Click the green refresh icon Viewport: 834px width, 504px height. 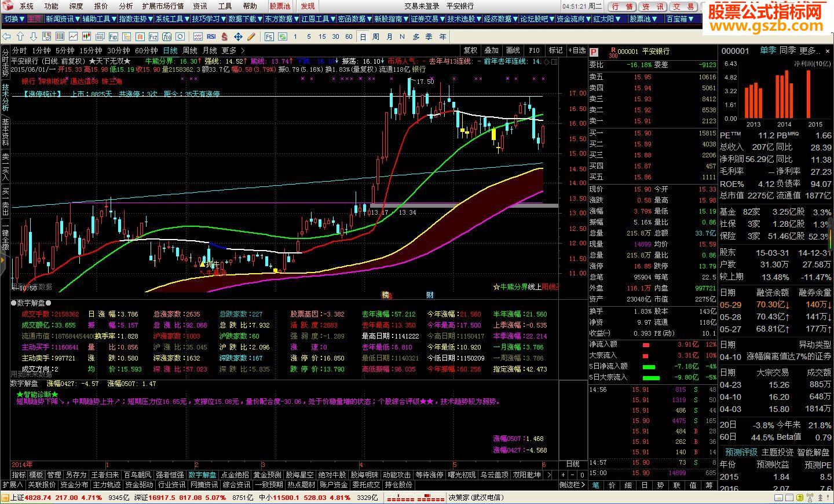[x=283, y=36]
